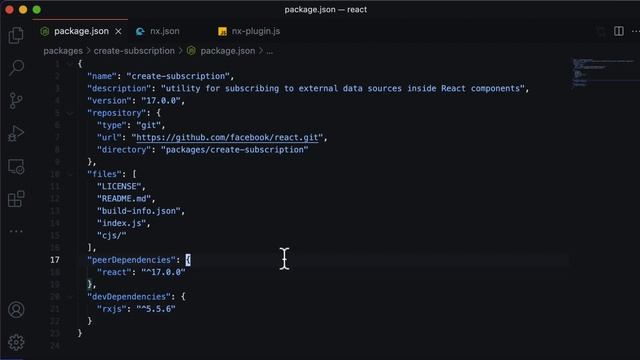Click the packages breadcrumb

63,51
